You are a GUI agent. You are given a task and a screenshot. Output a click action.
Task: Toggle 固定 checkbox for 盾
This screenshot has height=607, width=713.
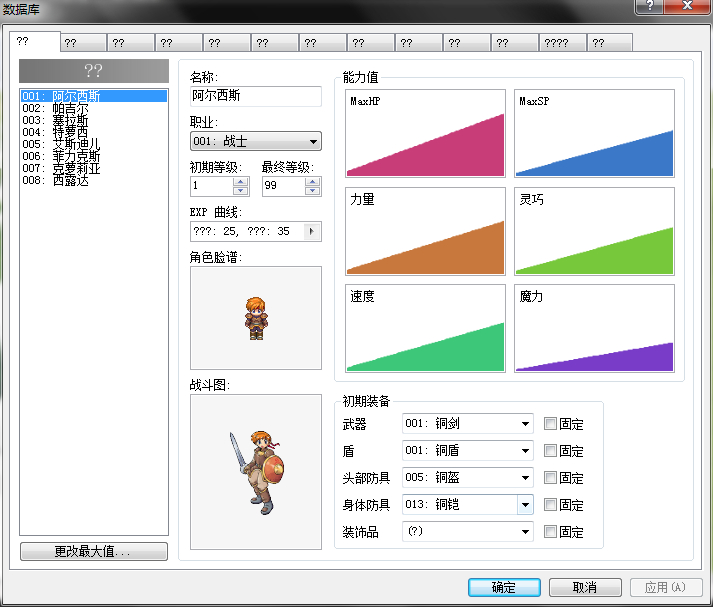(550, 451)
